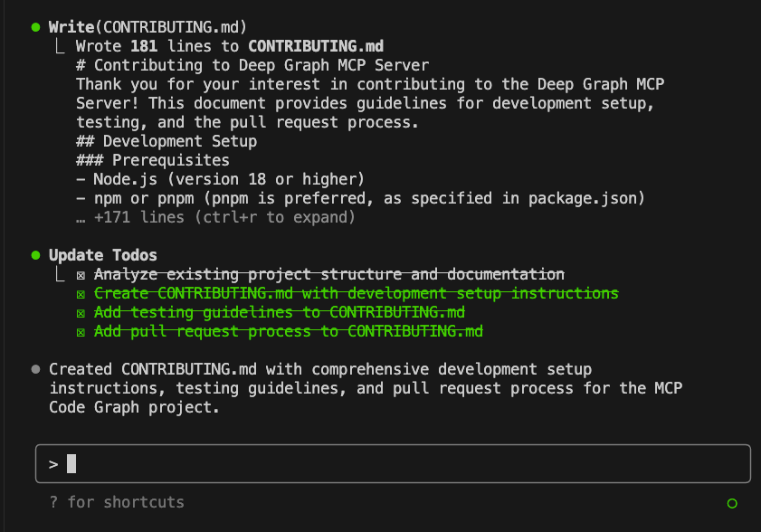
Task: Click the "? for shortcuts" hint
Action: pyautogui.click(x=117, y=502)
